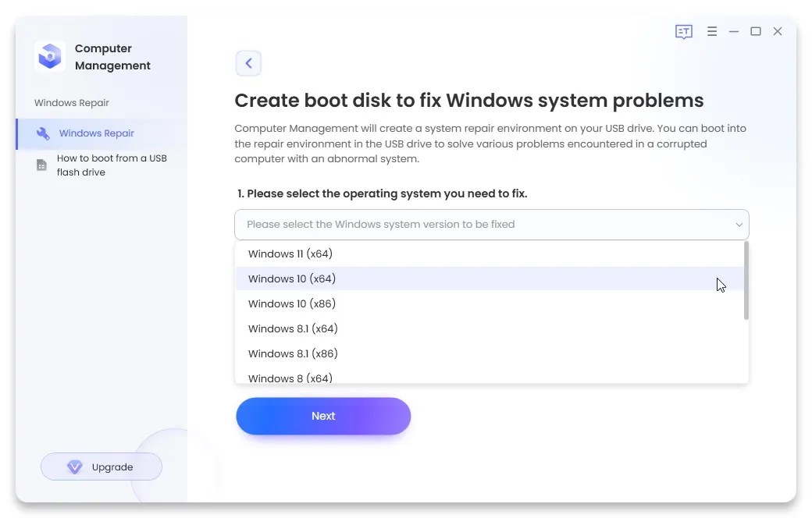This screenshot has height=518, width=812.
Task: Click the Upgrade button
Action: click(x=101, y=467)
